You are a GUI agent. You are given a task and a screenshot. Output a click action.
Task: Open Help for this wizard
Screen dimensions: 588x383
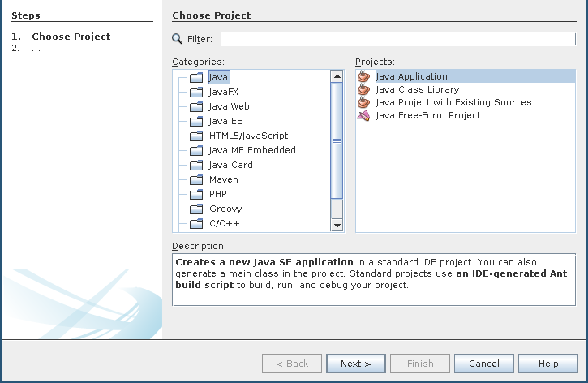[548, 364]
